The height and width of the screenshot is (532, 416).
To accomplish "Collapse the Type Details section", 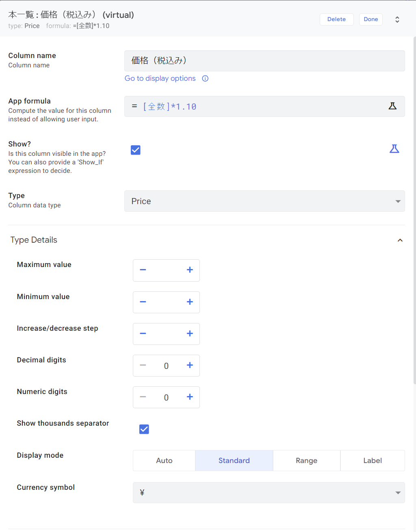I will click(400, 240).
